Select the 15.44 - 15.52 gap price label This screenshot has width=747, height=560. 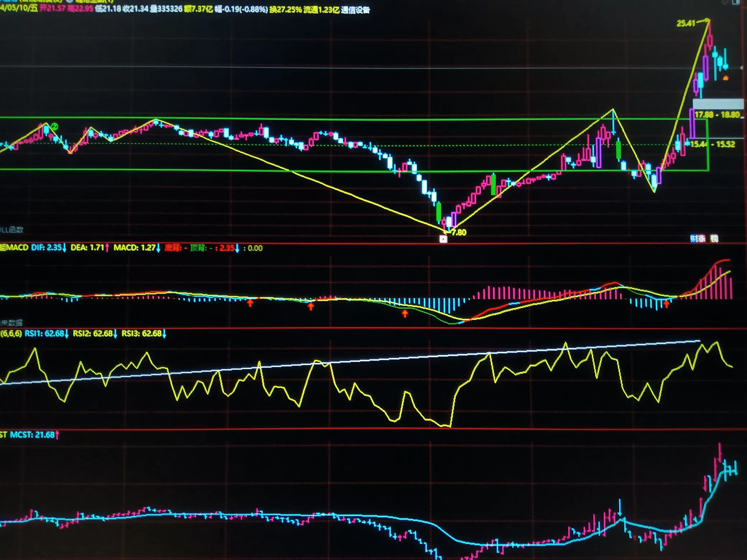pyautogui.click(x=713, y=144)
